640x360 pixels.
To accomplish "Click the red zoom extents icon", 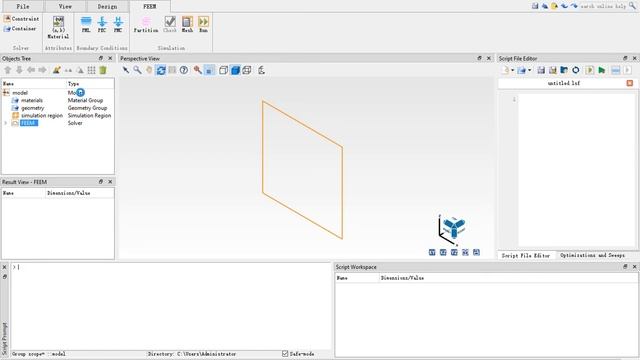I will pyautogui.click(x=198, y=70).
